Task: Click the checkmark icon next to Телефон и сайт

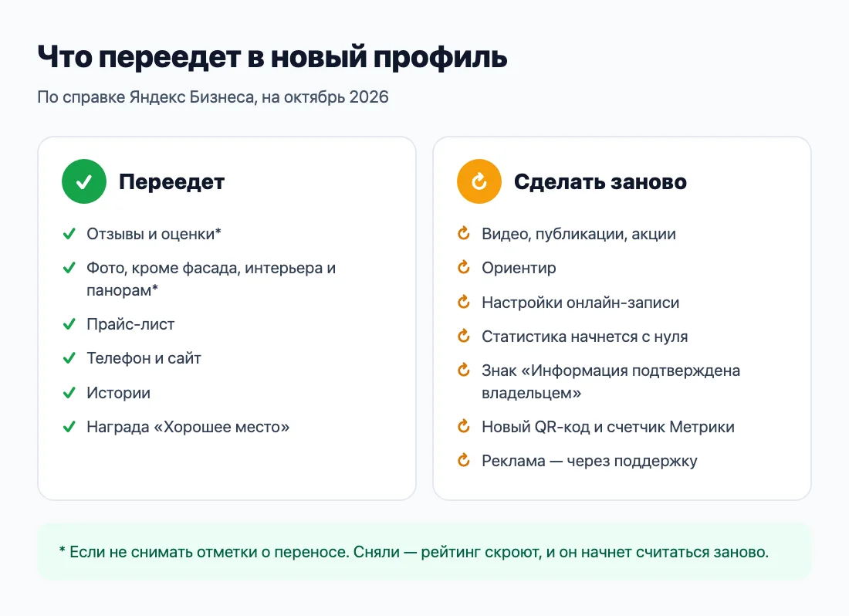Action: click(69, 358)
